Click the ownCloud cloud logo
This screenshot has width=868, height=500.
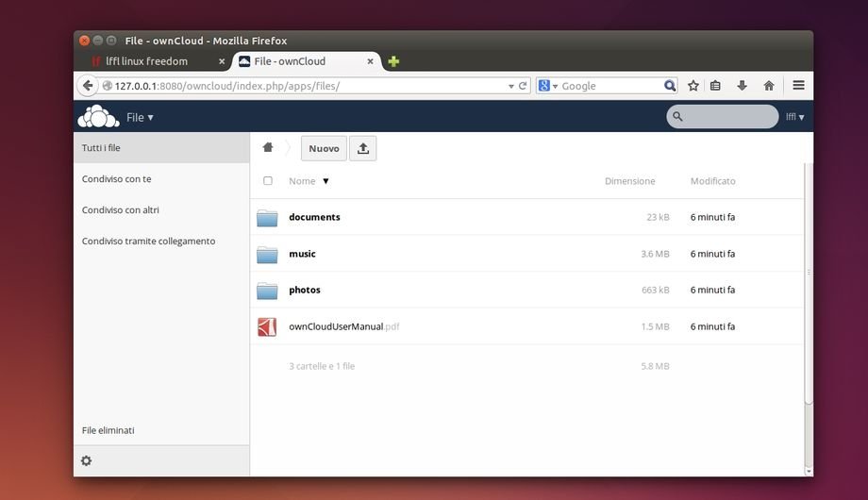point(98,117)
